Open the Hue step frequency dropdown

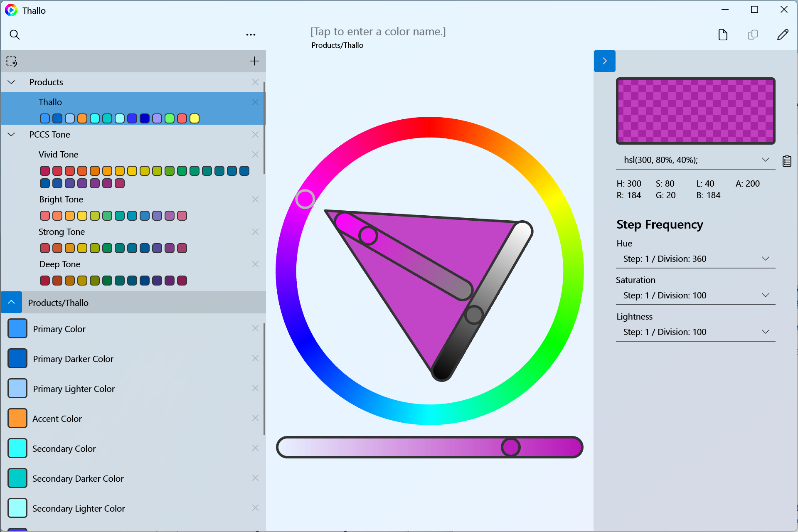tap(695, 259)
